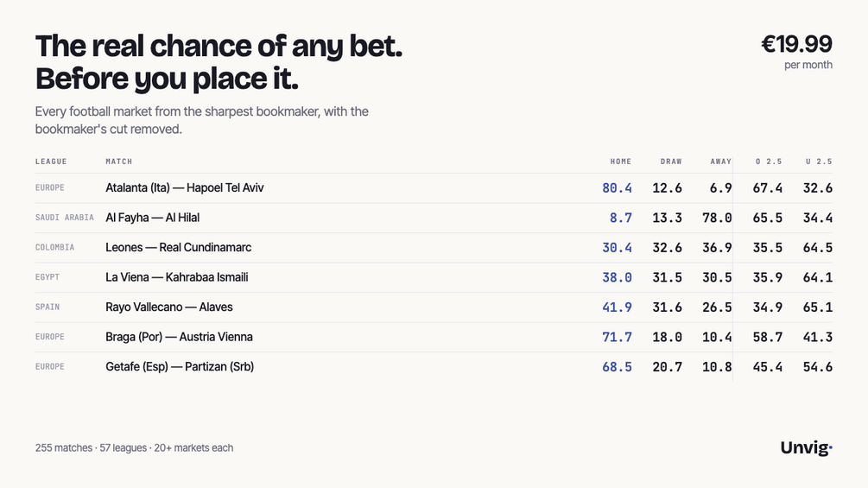This screenshot has width=868, height=488.
Task: Click the AWAY column header
Action: (x=721, y=162)
